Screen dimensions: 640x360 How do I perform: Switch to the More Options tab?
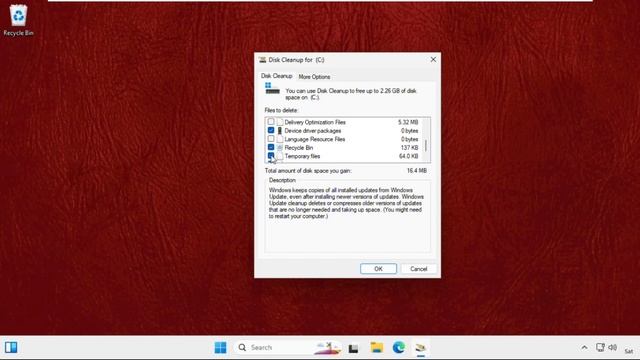[314, 77]
